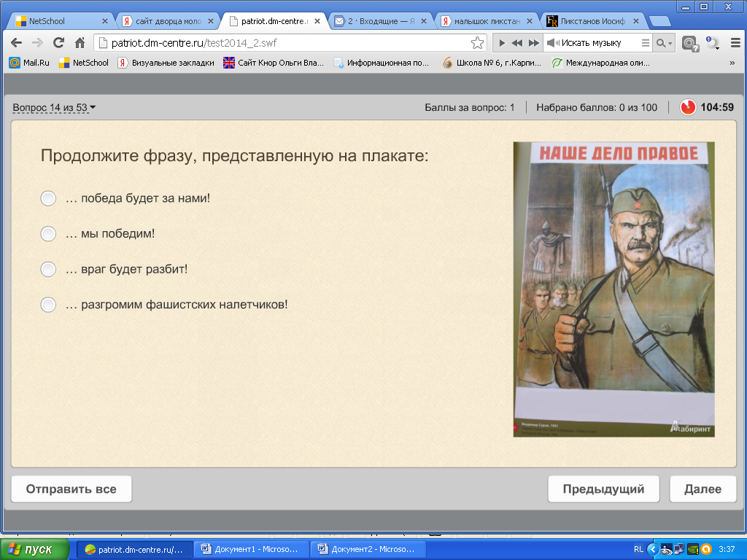Open the Визуальные закладки bookmark
The width and height of the screenshot is (747, 560).
click(166, 63)
